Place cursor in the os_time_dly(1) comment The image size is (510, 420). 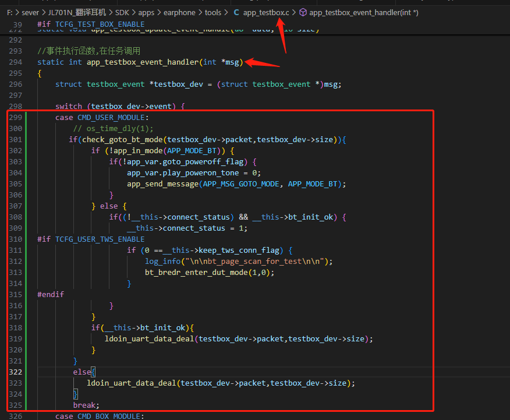[113, 129]
